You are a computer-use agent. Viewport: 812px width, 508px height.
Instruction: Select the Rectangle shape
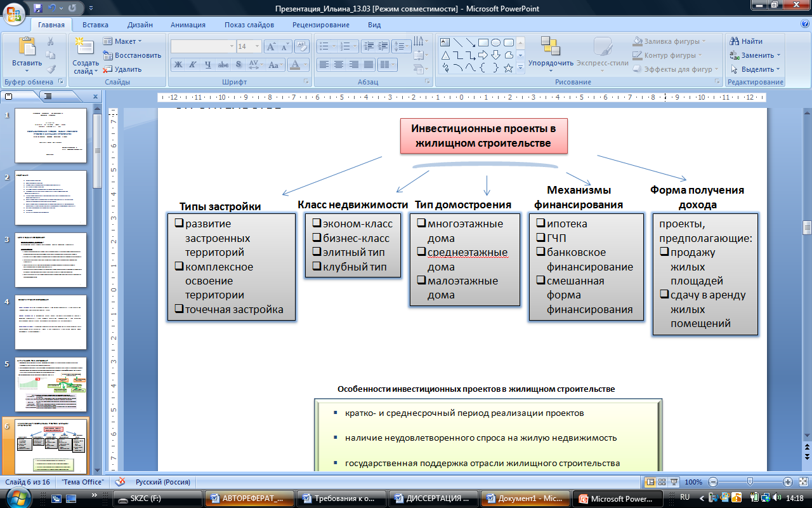(483, 43)
